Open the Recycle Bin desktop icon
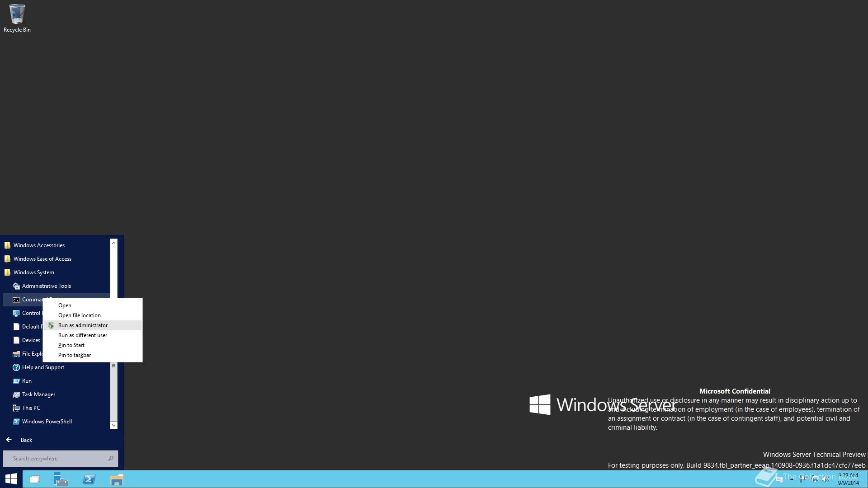The width and height of the screenshot is (868, 488). click(17, 18)
